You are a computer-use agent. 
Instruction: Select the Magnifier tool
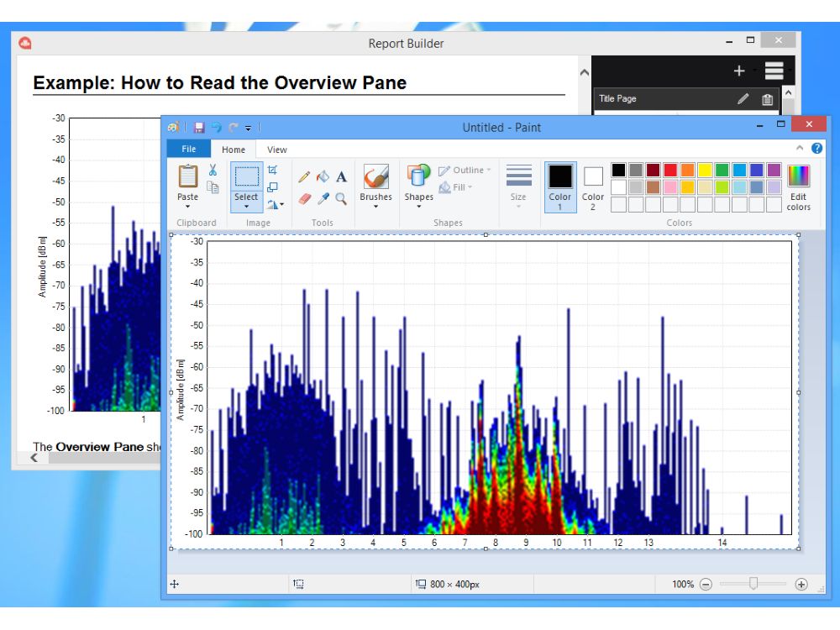coord(341,199)
